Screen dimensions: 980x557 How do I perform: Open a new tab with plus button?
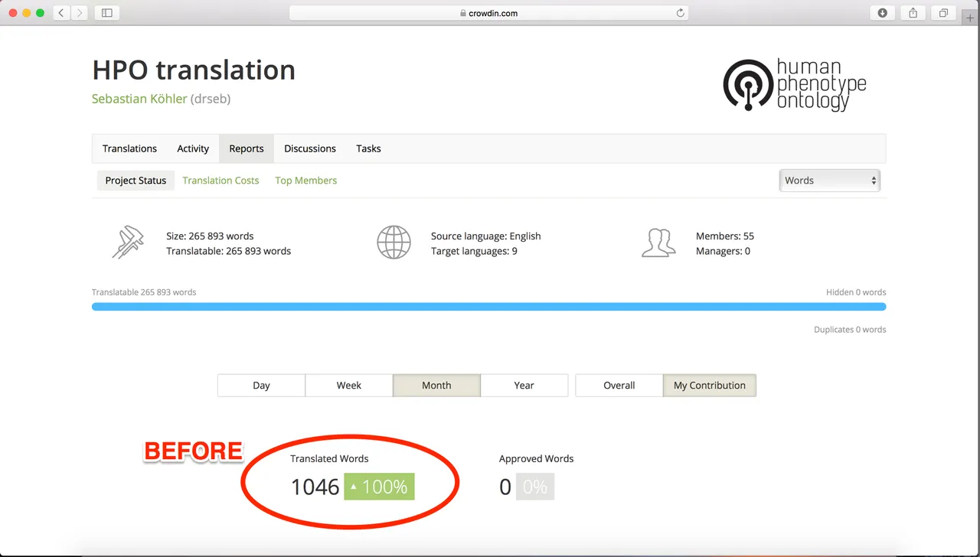(971, 18)
